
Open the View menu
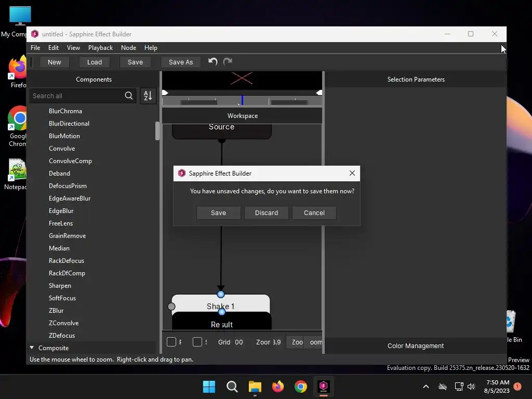pos(73,48)
